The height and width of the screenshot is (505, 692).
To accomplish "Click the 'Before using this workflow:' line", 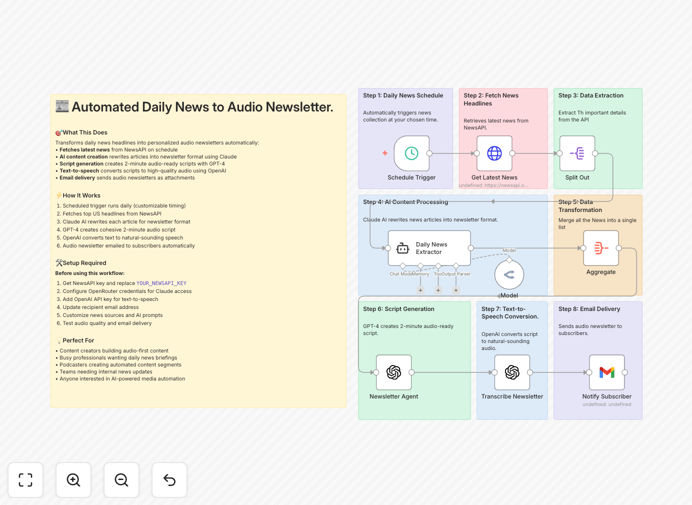I will tap(90, 273).
